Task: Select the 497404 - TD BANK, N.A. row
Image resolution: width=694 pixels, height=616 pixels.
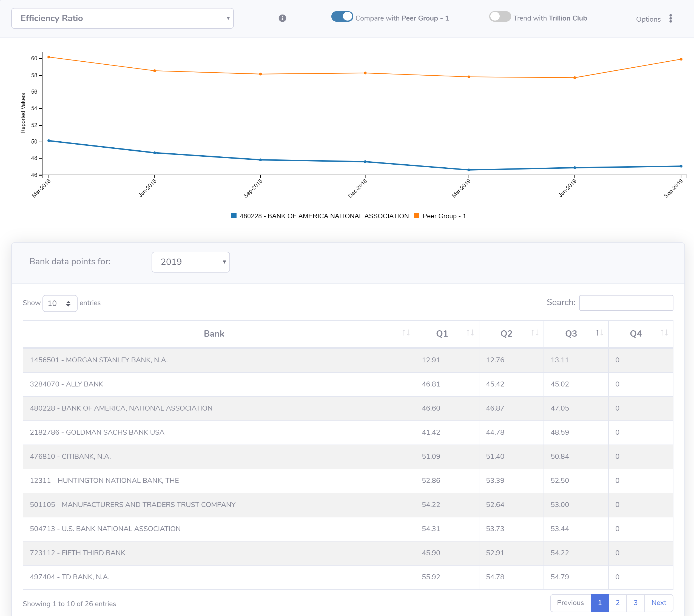Action: coord(348,577)
